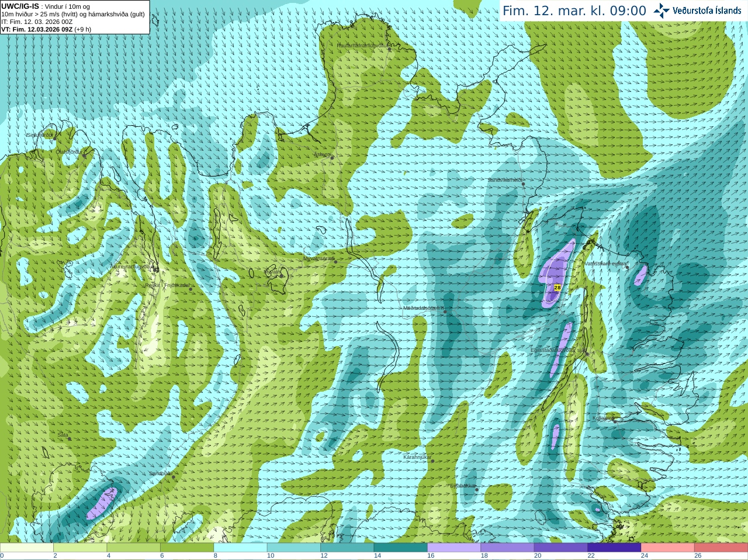
Task: Click the Sáta station marker
Action: [x=70, y=438]
